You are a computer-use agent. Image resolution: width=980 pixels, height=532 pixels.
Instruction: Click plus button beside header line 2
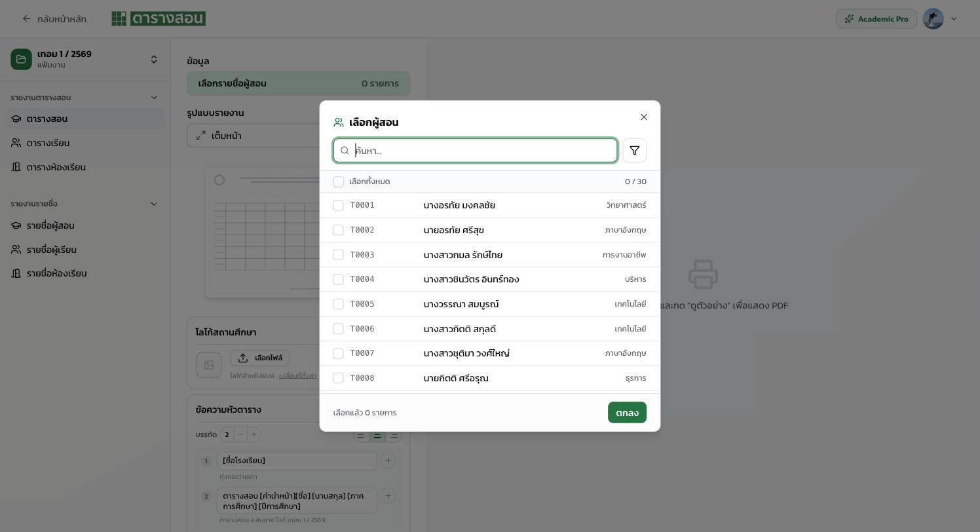tap(388, 496)
